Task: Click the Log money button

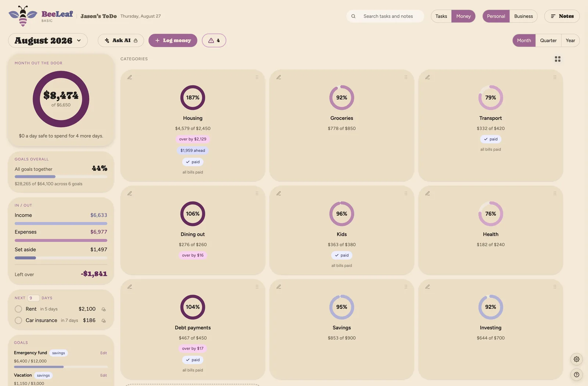Action: click(173, 40)
